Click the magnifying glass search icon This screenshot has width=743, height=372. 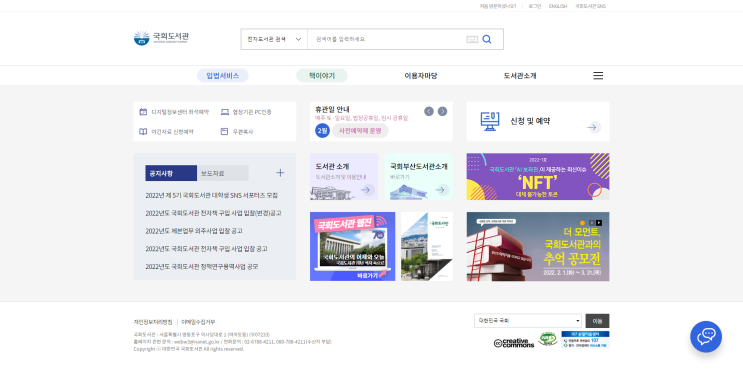(487, 39)
